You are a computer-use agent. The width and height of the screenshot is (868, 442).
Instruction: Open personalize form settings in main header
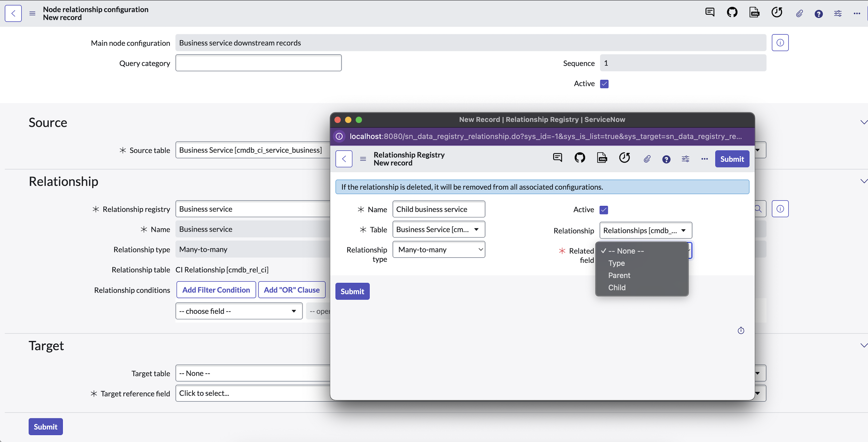click(838, 13)
